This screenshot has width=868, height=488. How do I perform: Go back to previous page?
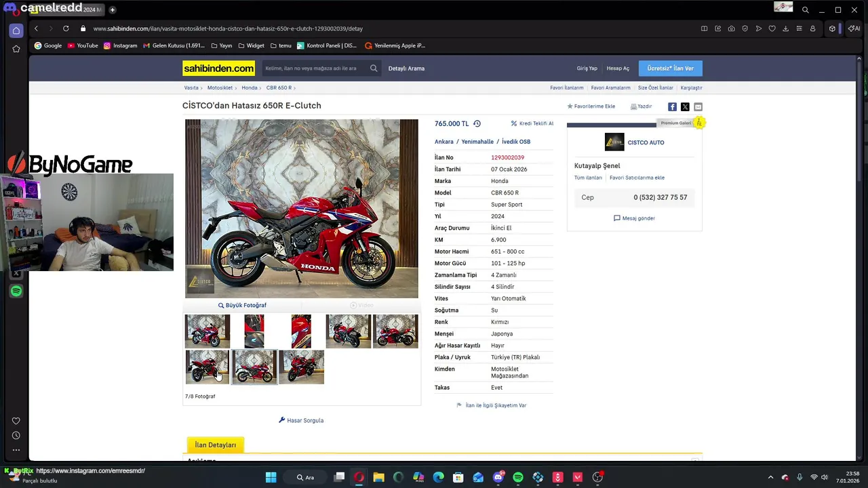(36, 28)
